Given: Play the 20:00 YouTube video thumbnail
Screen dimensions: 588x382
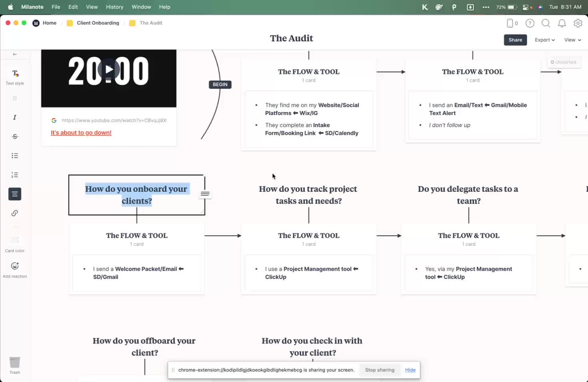Looking at the screenshot, I should tap(108, 70).
